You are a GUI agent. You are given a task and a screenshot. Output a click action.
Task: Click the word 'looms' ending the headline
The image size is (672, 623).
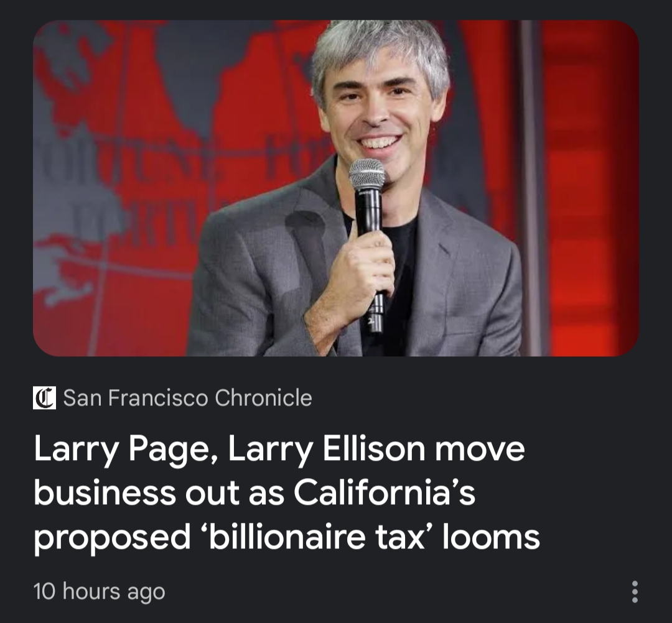(x=491, y=538)
